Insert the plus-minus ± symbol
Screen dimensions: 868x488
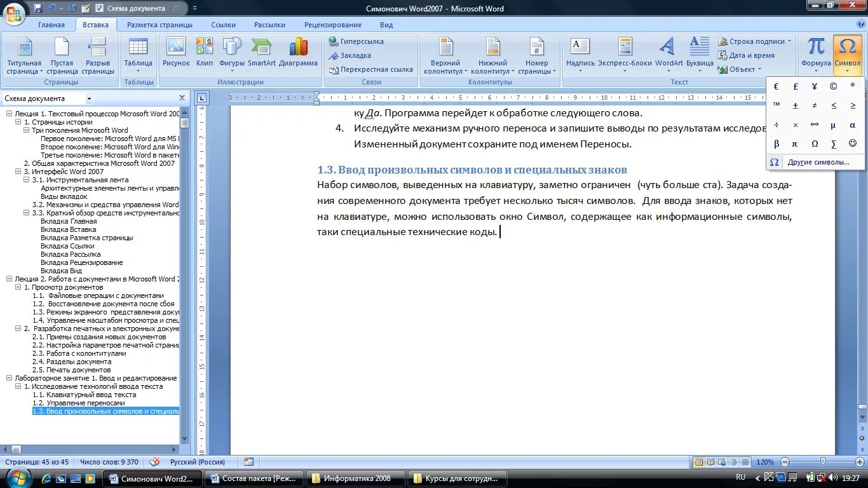(796, 105)
